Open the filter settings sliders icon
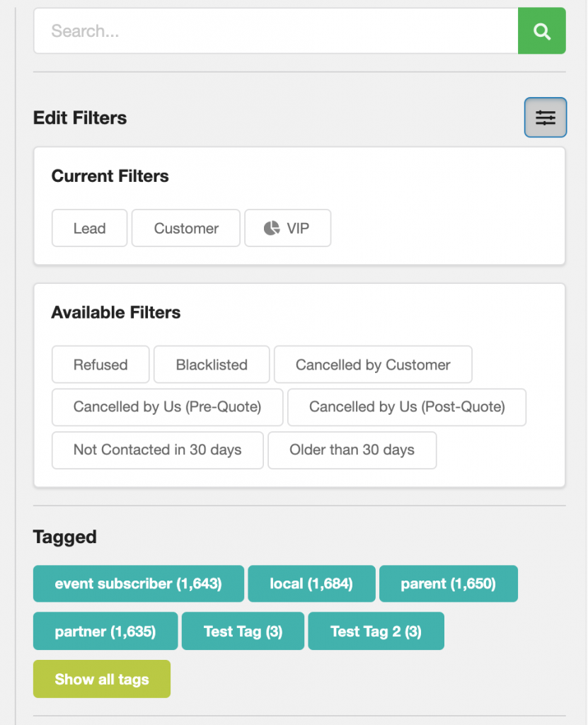The height and width of the screenshot is (725, 588). [x=545, y=117]
